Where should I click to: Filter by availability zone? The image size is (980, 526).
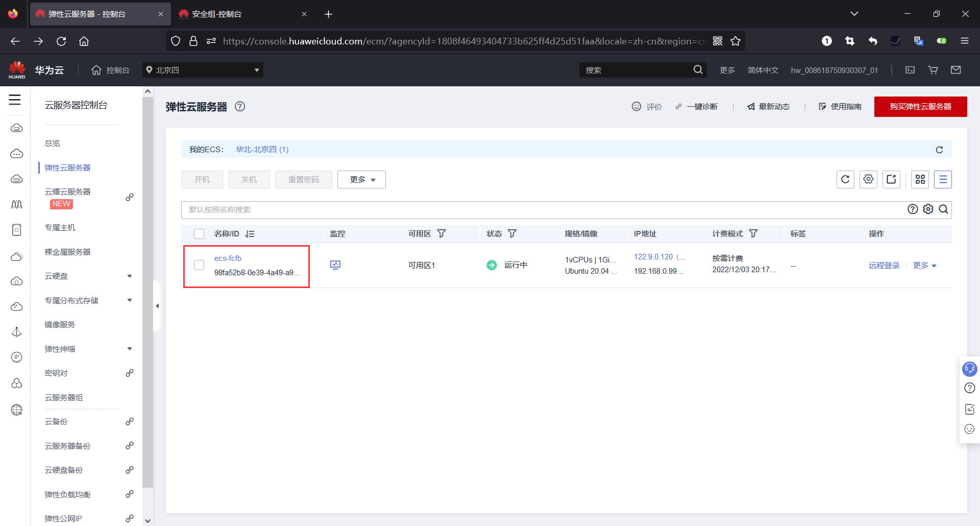click(x=442, y=234)
